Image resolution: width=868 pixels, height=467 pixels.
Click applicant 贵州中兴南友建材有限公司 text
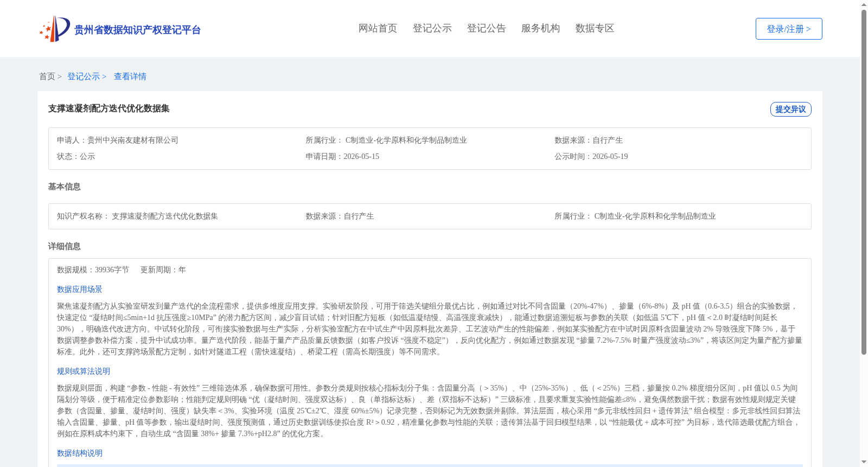[x=133, y=140]
